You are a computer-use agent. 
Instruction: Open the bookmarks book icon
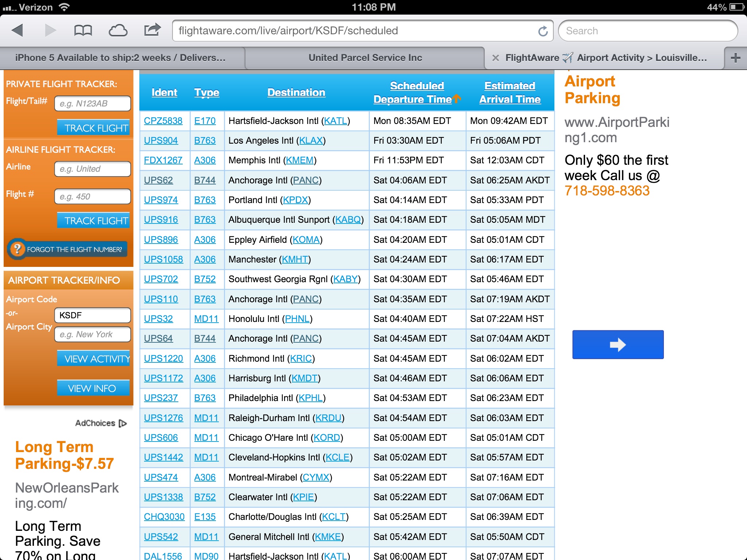pos(83,31)
